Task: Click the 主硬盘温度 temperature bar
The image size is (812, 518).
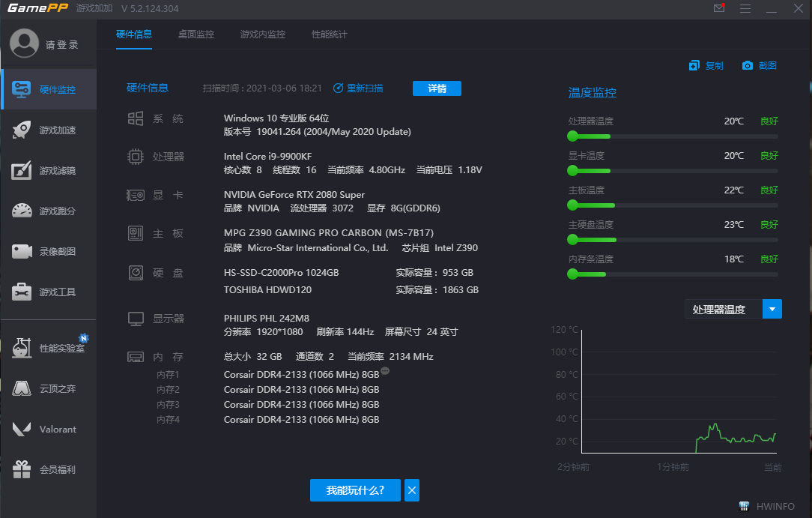Action: pos(673,239)
